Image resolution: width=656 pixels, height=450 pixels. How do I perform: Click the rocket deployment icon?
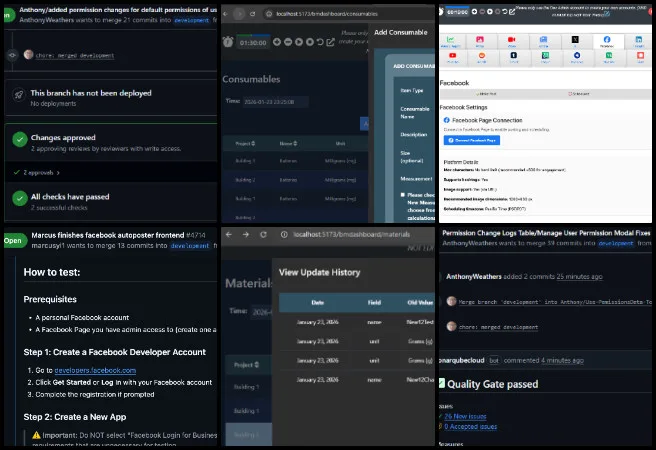[19, 93]
